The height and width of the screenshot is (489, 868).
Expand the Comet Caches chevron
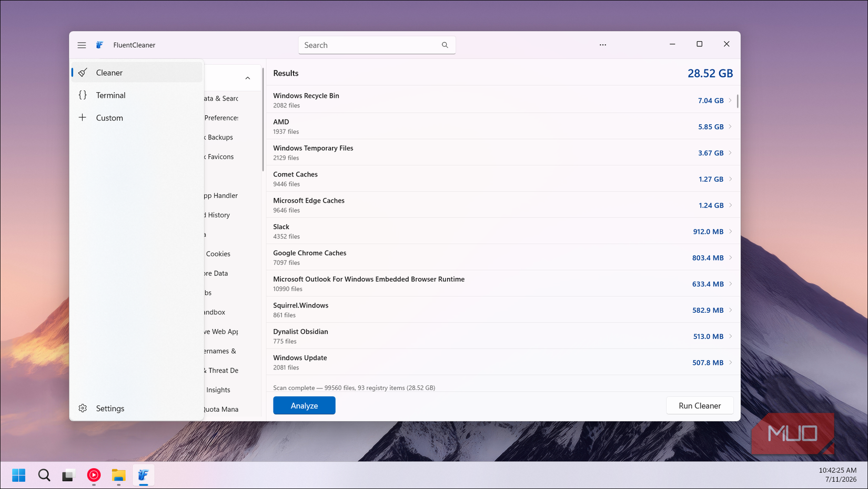click(x=730, y=179)
